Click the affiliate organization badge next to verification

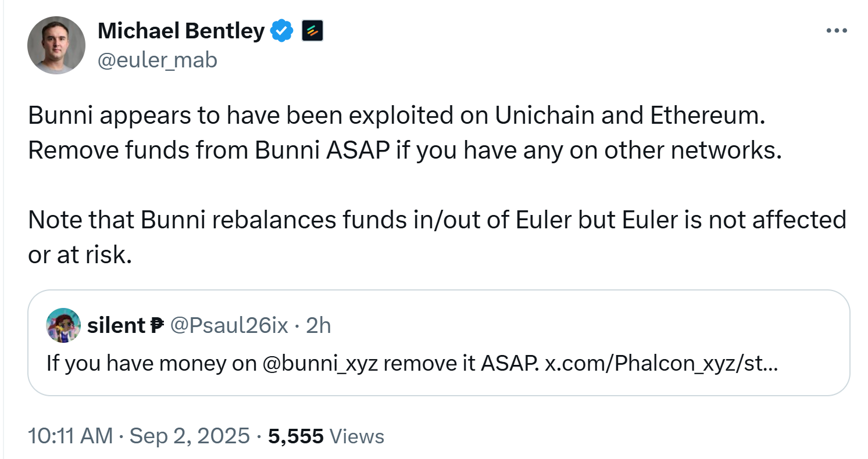[x=312, y=30]
